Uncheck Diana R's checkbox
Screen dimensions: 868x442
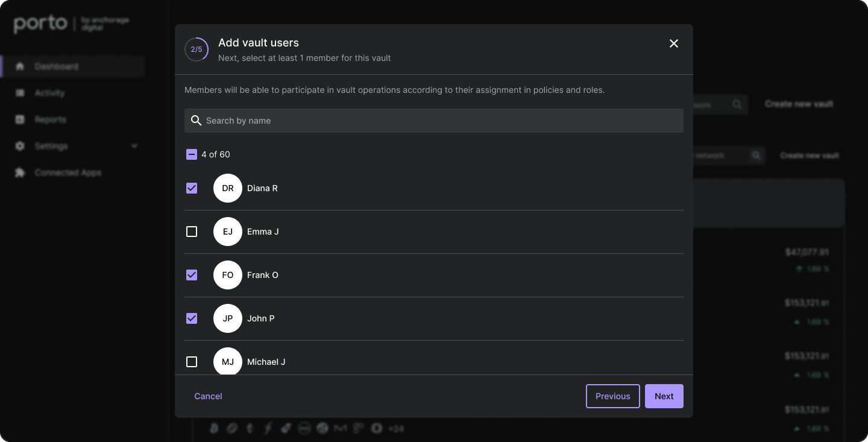click(192, 188)
